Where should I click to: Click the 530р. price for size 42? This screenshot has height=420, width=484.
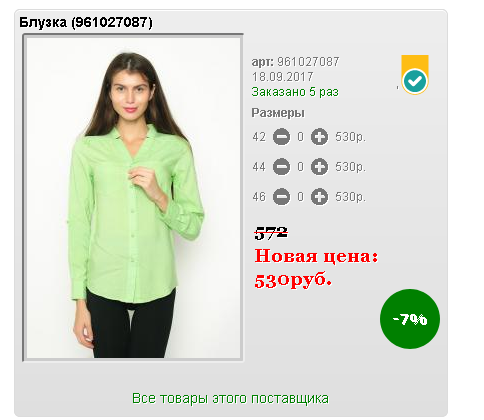350,137
